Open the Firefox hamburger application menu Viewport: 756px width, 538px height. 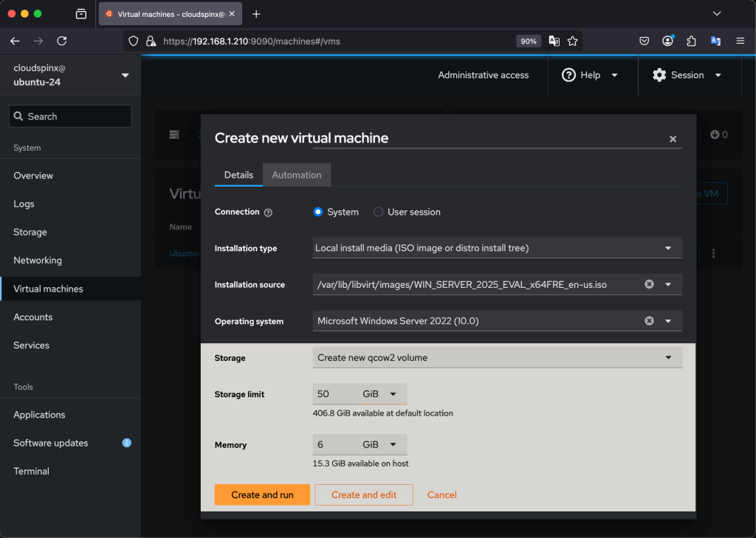click(x=740, y=41)
